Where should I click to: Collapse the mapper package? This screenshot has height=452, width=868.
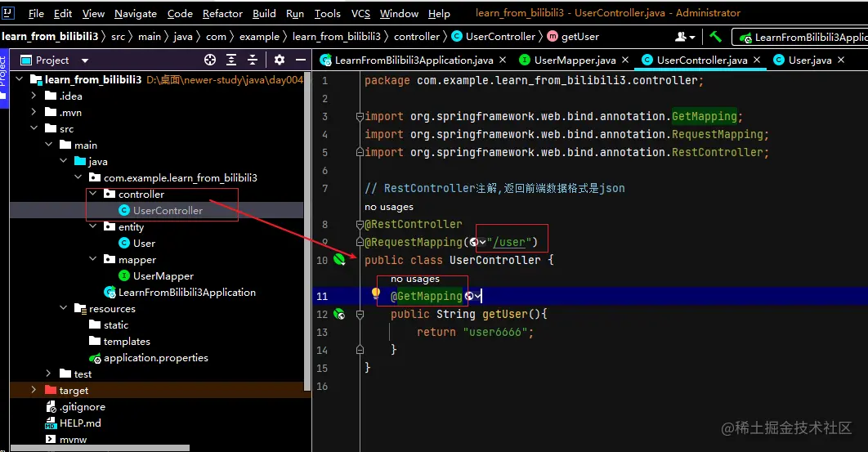(x=93, y=259)
